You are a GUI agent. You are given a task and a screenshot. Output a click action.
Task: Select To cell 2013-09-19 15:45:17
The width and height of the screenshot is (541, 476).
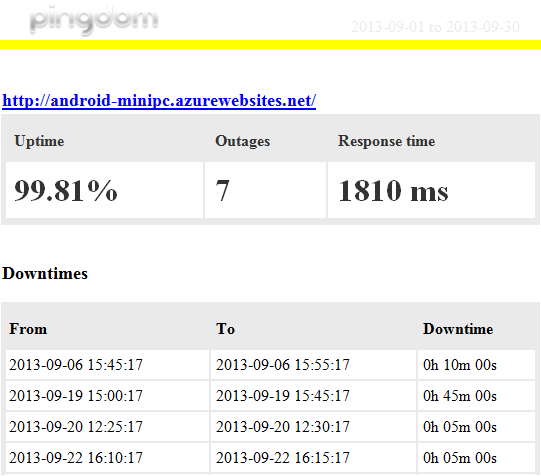(x=313, y=396)
